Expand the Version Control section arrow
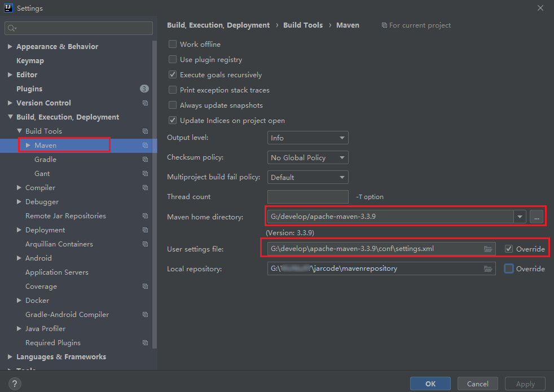Screen dimensions: 554x392 pyautogui.click(x=10, y=103)
